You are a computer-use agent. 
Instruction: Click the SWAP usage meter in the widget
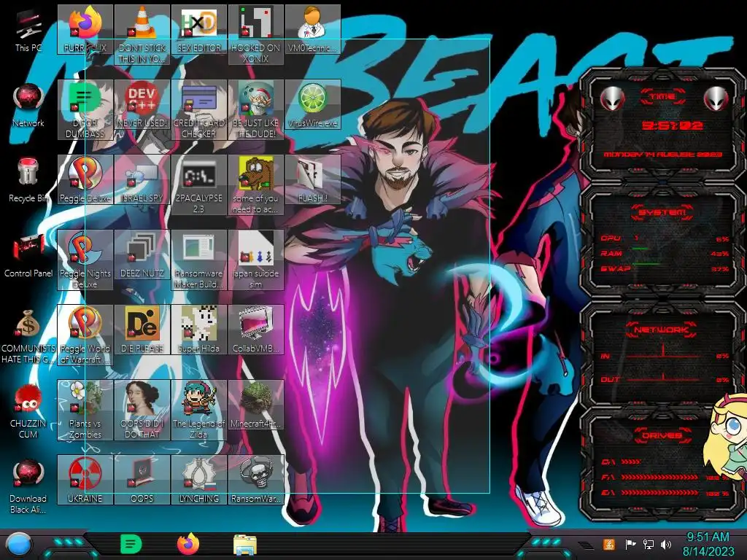coord(665,268)
